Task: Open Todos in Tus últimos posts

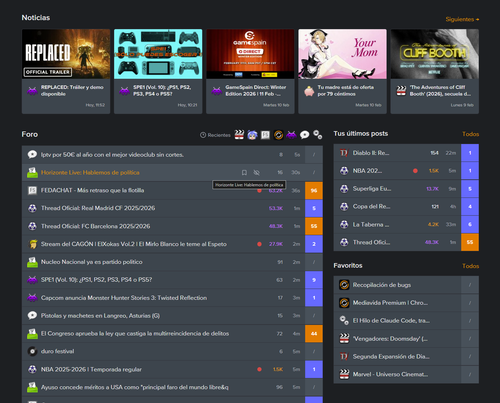Action: [x=470, y=134]
